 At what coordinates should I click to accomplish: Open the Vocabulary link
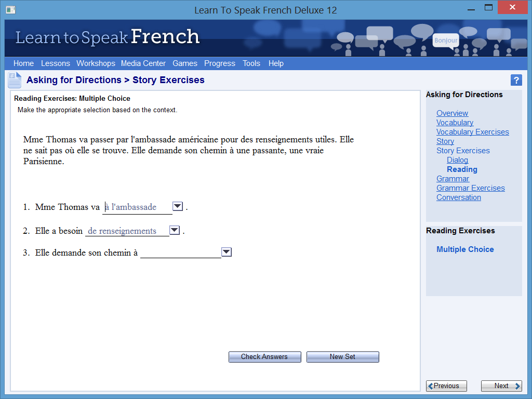tap(455, 123)
